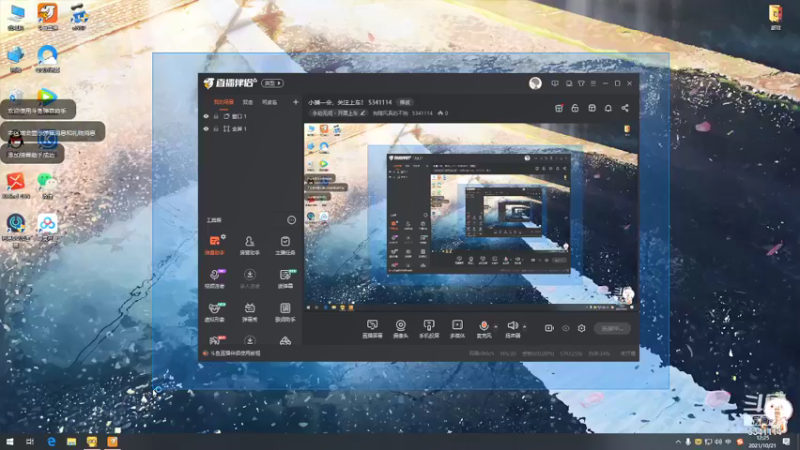Toggle the lock on the 窗口1 source
The width and height of the screenshot is (800, 450).
click(x=216, y=116)
